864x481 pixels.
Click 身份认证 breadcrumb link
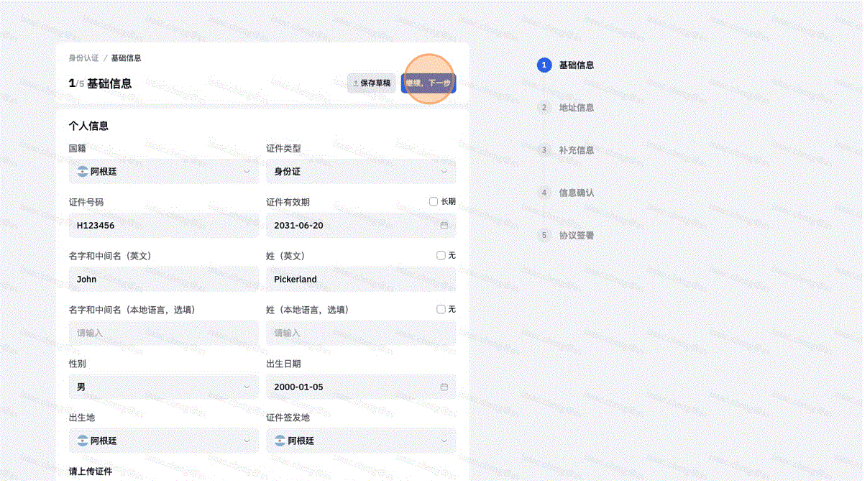pyautogui.click(x=83, y=58)
